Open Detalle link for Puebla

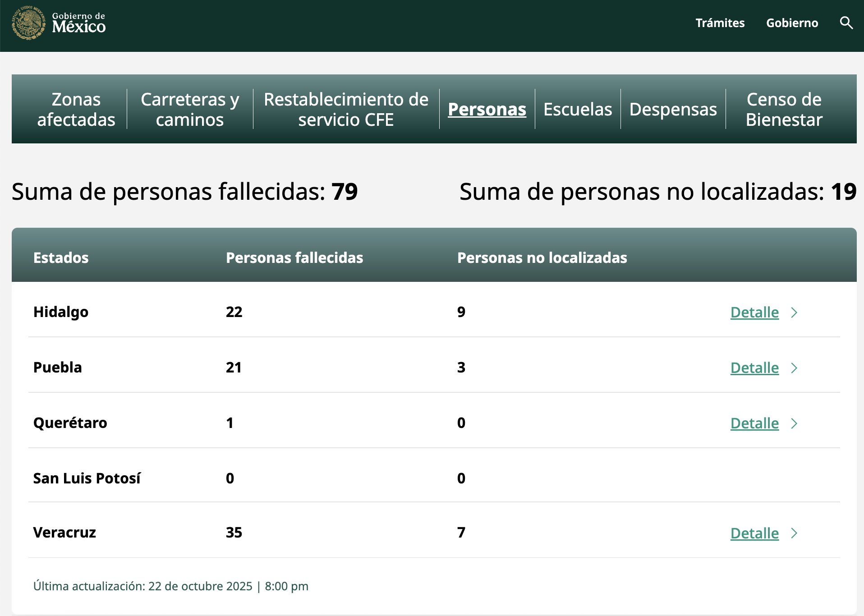click(x=754, y=368)
